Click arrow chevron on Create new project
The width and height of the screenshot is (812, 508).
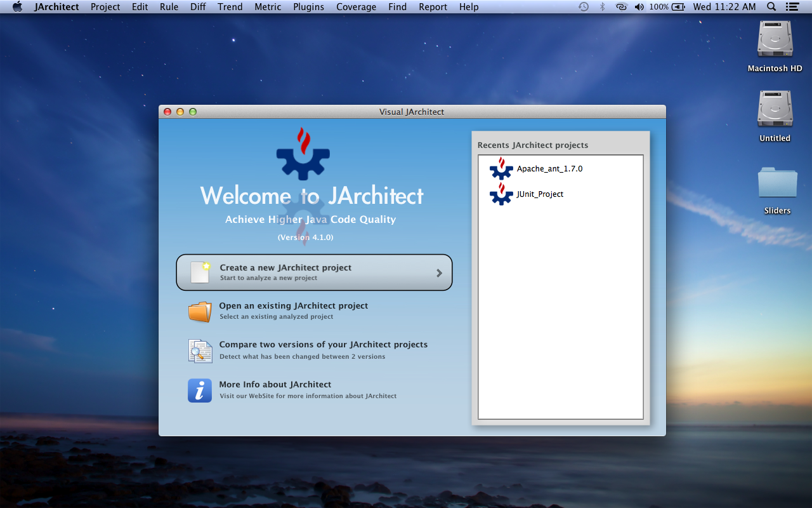pos(439,273)
